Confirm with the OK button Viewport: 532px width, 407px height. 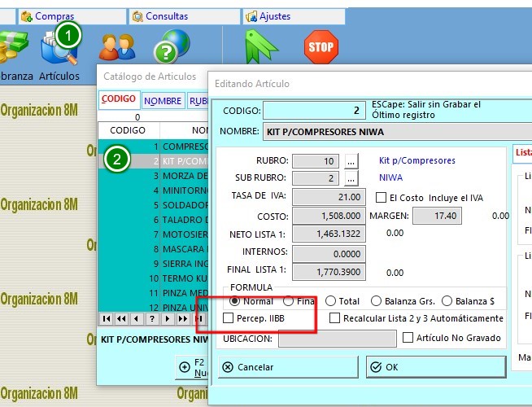[x=436, y=367]
